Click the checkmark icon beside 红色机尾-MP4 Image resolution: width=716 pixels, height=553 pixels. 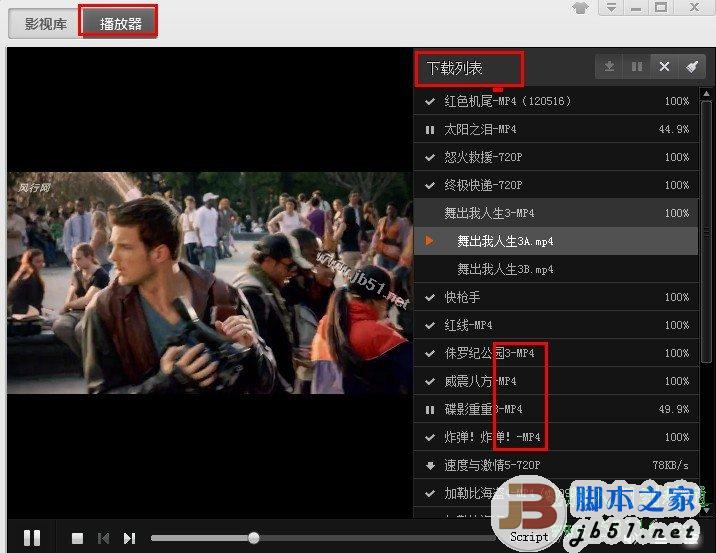click(x=430, y=101)
